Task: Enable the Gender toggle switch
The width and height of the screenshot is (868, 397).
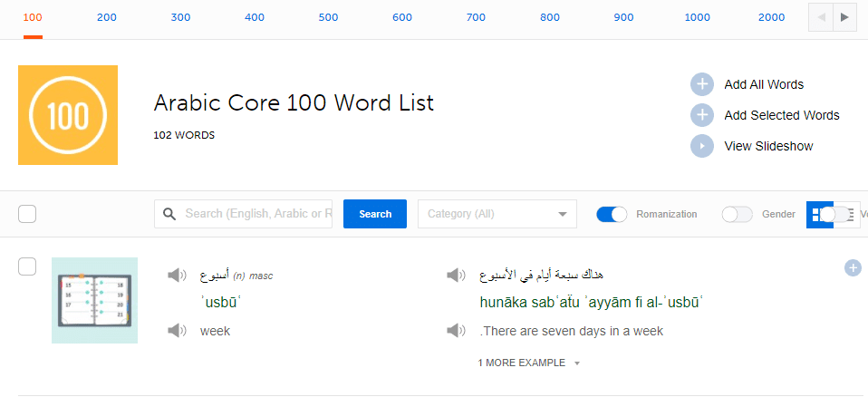Action: click(737, 214)
